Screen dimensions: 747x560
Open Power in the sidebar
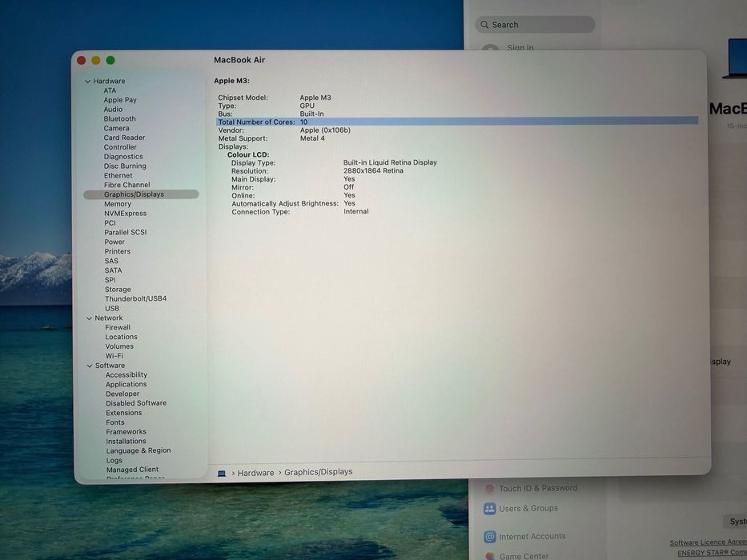point(114,242)
